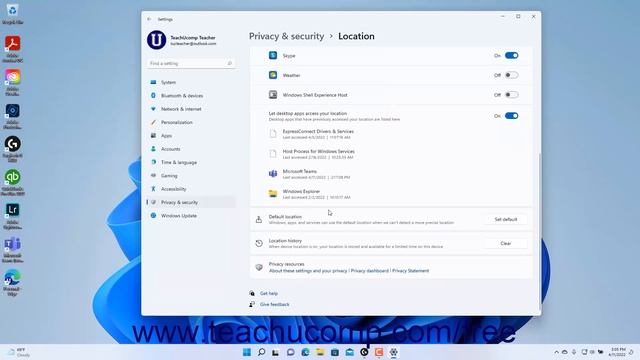This screenshot has height=360, width=640.
Task: Open the weather widget on taskbar
Action: (18, 352)
